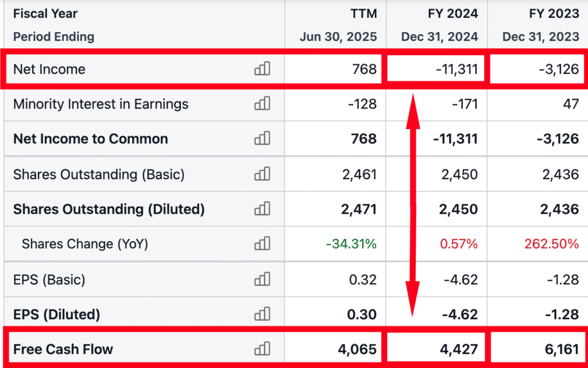Open chart icon for Shares Outstanding (Basic)
Screen dimensions: 588x368
[x=262, y=174]
